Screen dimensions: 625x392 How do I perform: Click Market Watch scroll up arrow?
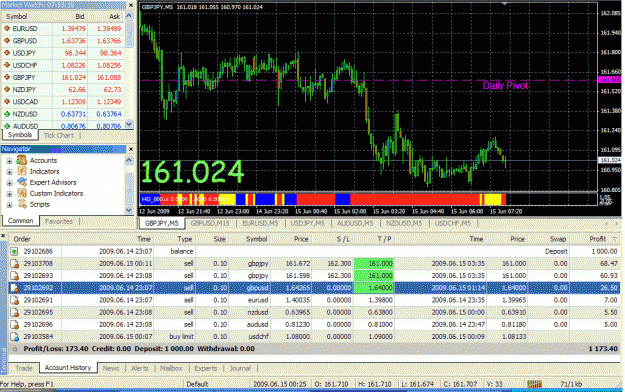point(129,16)
